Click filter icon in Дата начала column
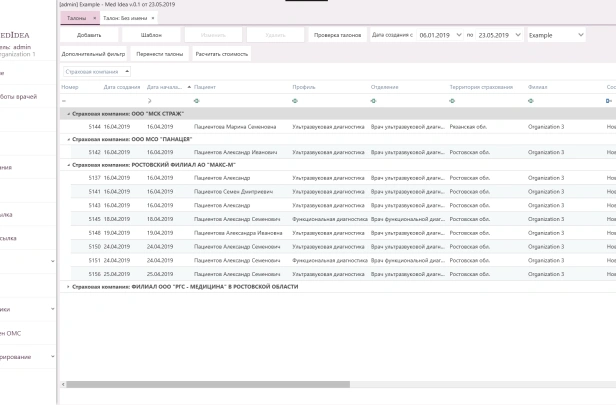Viewport: 616px width, 405px height. (x=149, y=101)
